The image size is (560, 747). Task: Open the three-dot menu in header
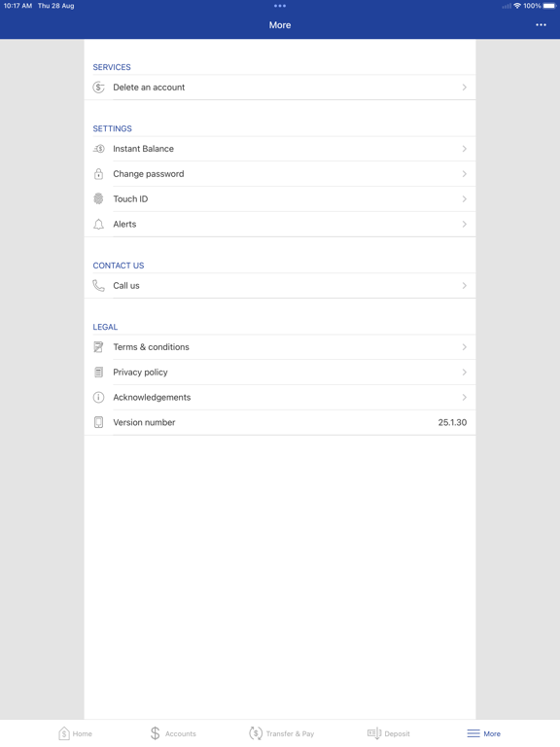(541, 24)
